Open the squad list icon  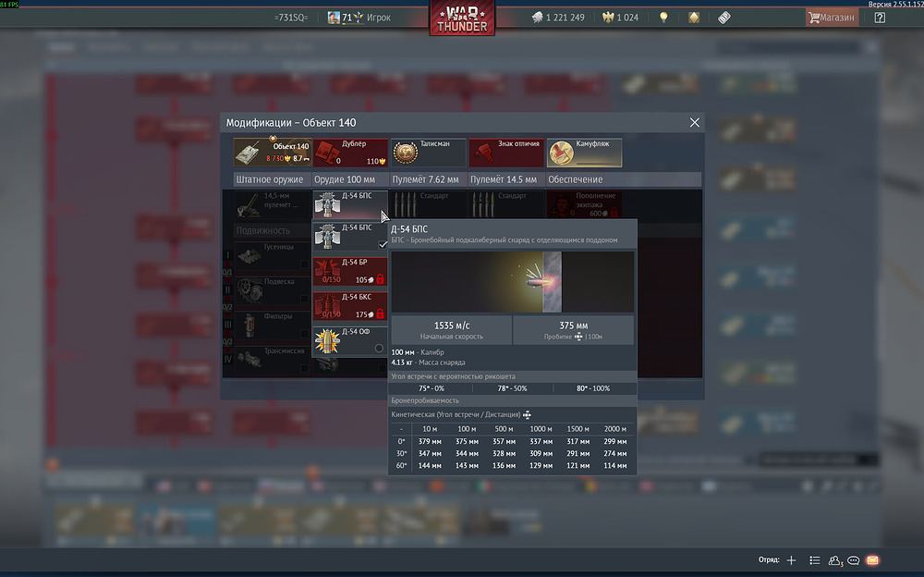point(814,560)
